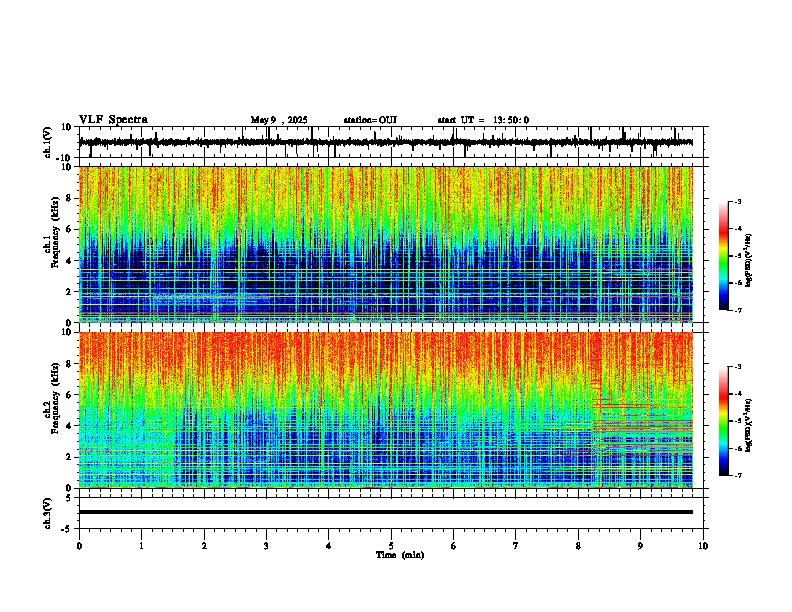Click the "-7" label on ch.1 color scale

pyautogui.click(x=737, y=310)
